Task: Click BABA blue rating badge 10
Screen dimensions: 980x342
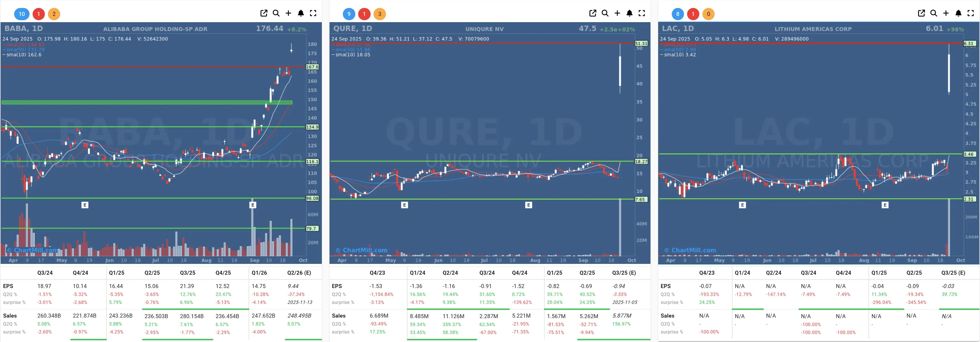Action: (x=22, y=14)
